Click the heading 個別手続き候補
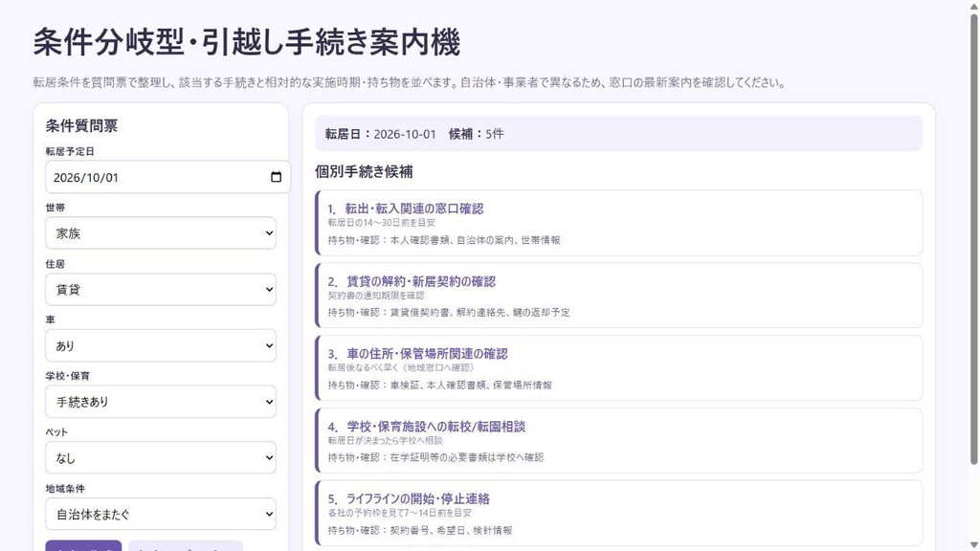This screenshot has height=551, width=980. click(364, 172)
